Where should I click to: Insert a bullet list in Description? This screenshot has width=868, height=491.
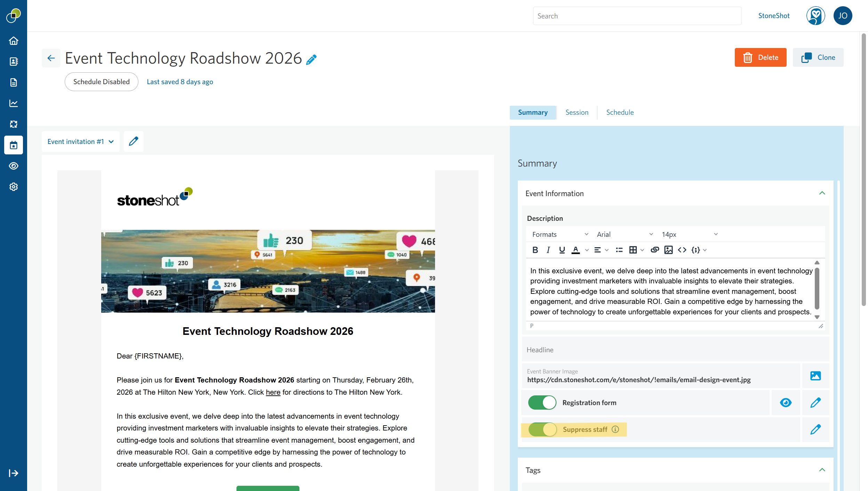tap(619, 250)
